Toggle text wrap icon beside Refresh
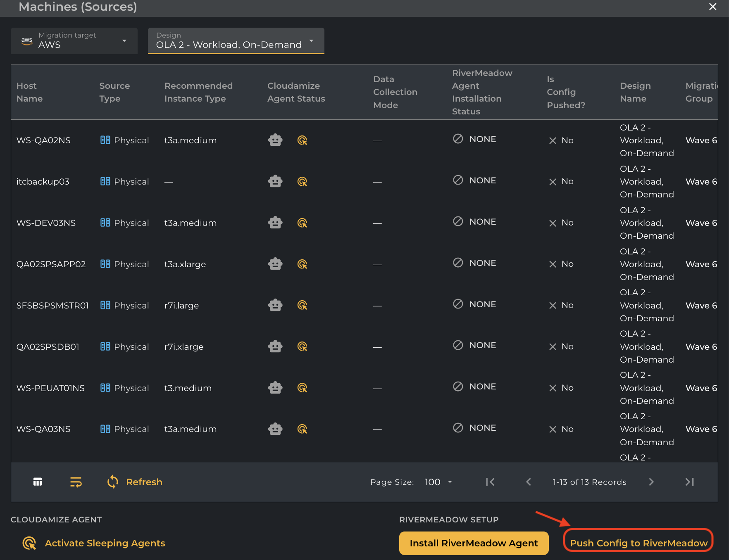The height and width of the screenshot is (560, 729). [x=76, y=482]
